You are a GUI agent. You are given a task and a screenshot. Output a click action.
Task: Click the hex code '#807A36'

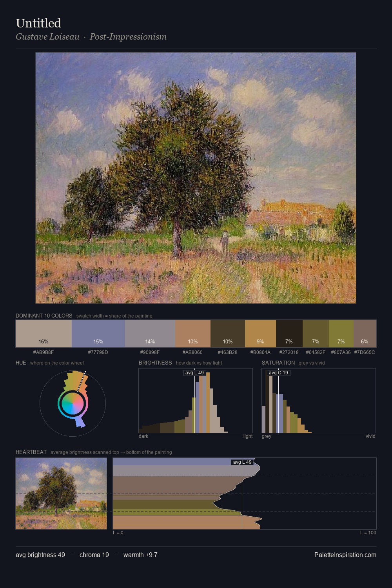(341, 352)
